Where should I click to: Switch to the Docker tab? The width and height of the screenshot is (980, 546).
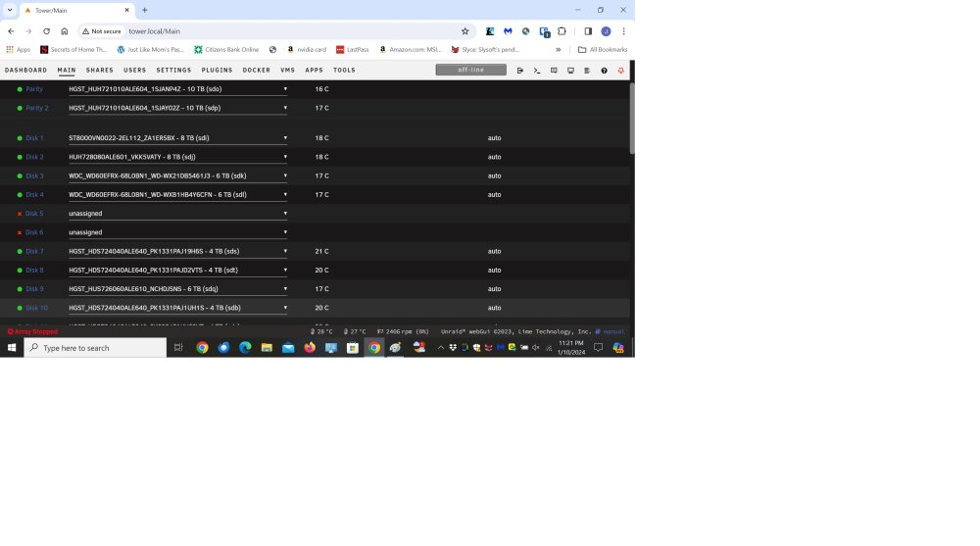coord(256,70)
